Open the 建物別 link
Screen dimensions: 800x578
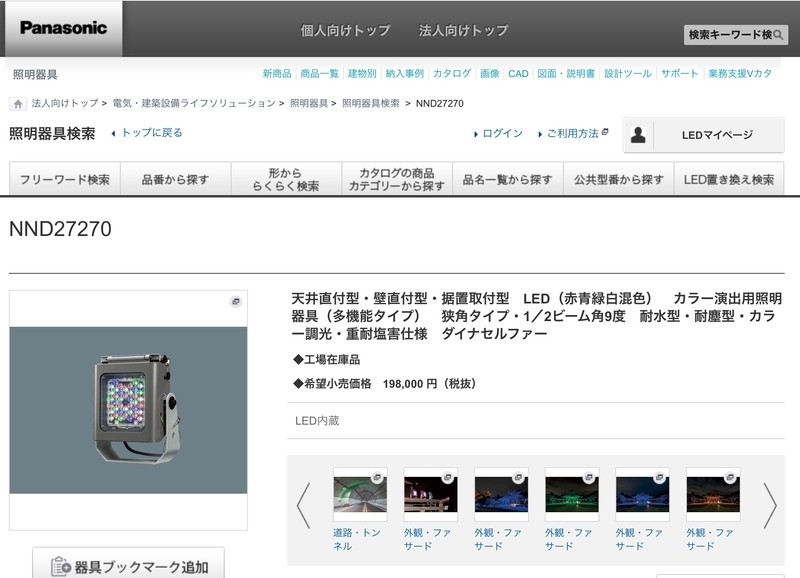coord(362,73)
